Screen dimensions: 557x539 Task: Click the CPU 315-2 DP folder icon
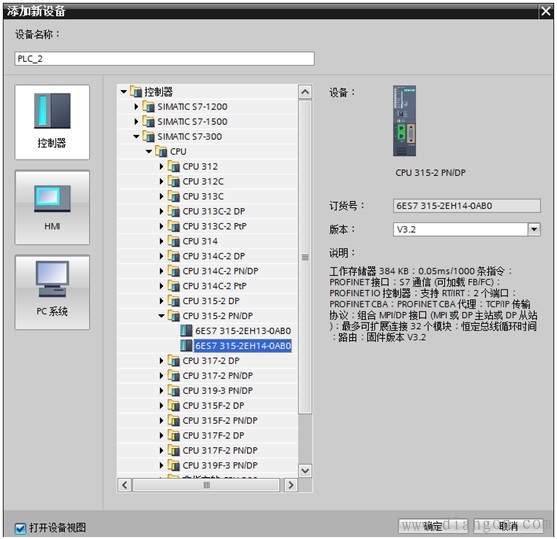click(x=173, y=301)
